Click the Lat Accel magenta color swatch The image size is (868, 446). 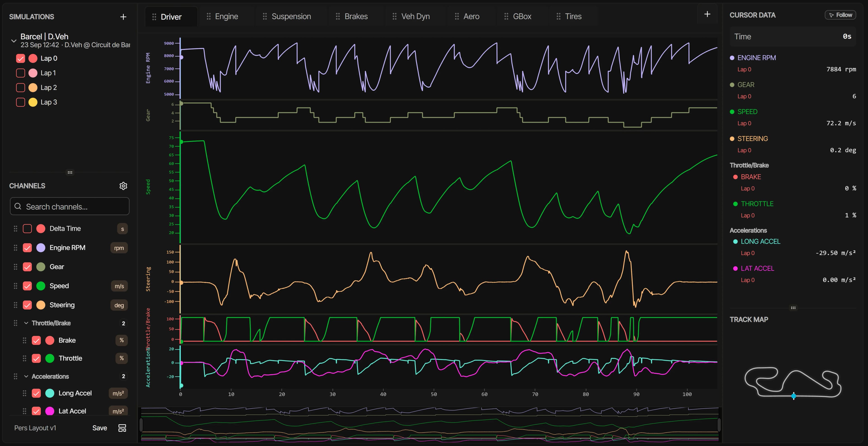(50, 411)
